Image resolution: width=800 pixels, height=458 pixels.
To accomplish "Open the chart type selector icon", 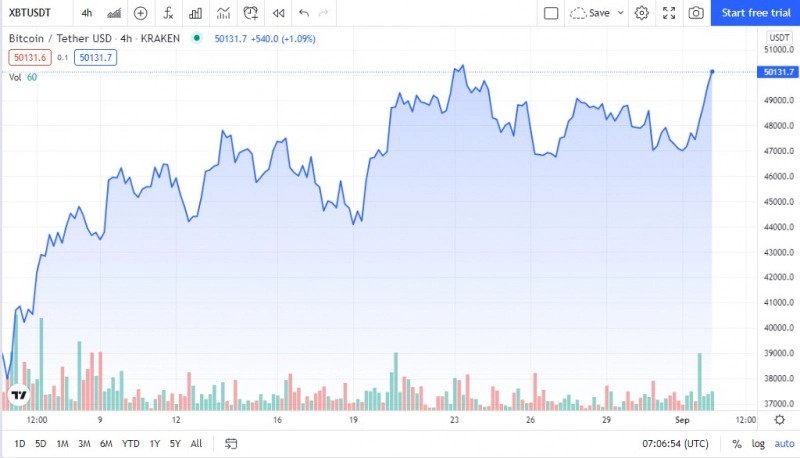I will pos(114,13).
